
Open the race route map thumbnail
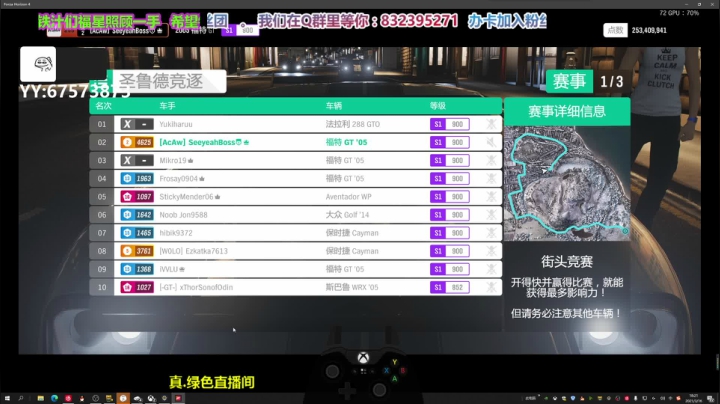click(567, 183)
